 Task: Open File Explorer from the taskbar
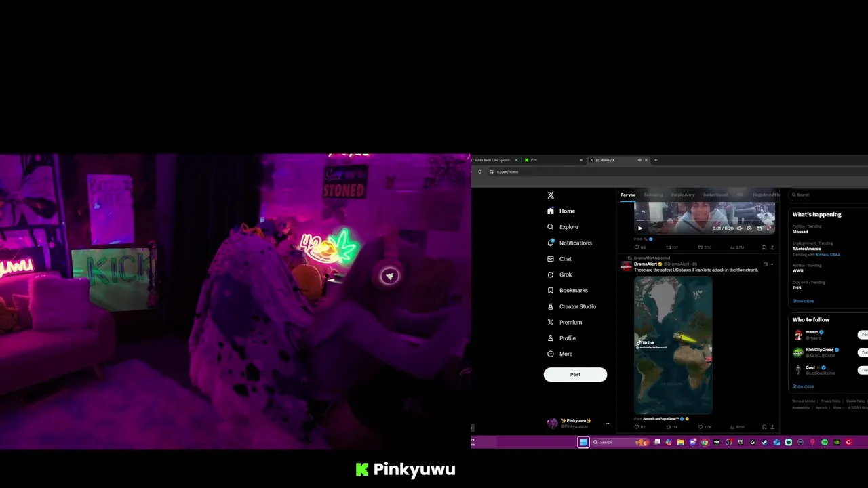(x=680, y=442)
